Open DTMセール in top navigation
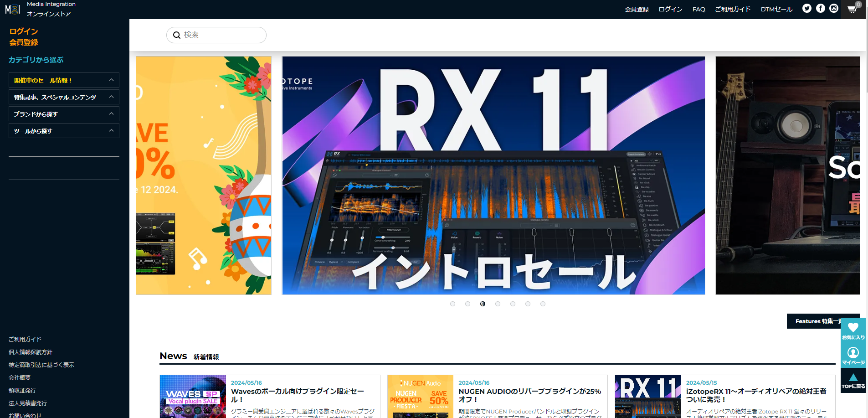Screen dimensions: 868x418 (x=776, y=9)
